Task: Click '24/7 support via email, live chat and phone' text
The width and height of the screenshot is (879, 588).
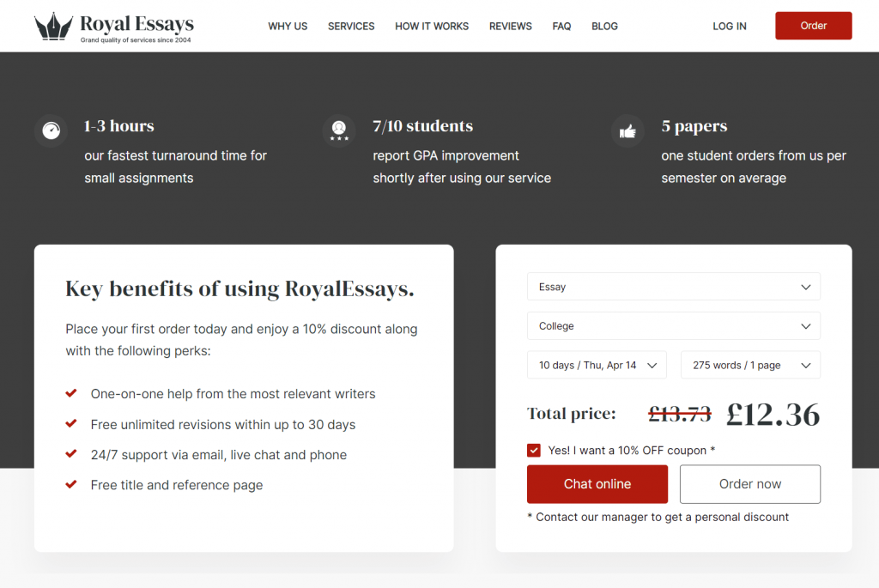Action: pyautogui.click(x=219, y=455)
